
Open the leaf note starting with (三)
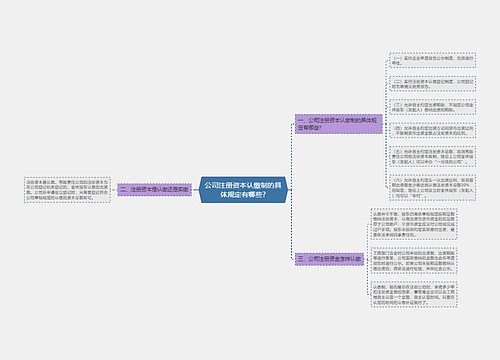pos(432,107)
